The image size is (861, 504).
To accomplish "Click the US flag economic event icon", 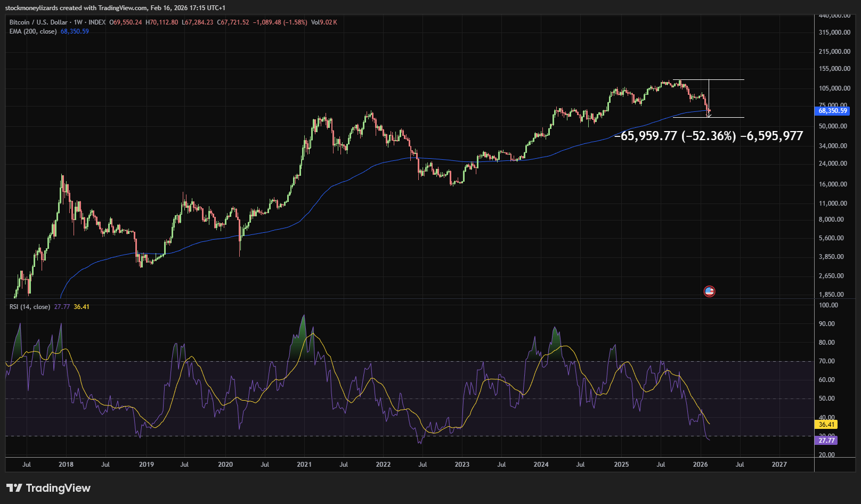I will tap(709, 291).
